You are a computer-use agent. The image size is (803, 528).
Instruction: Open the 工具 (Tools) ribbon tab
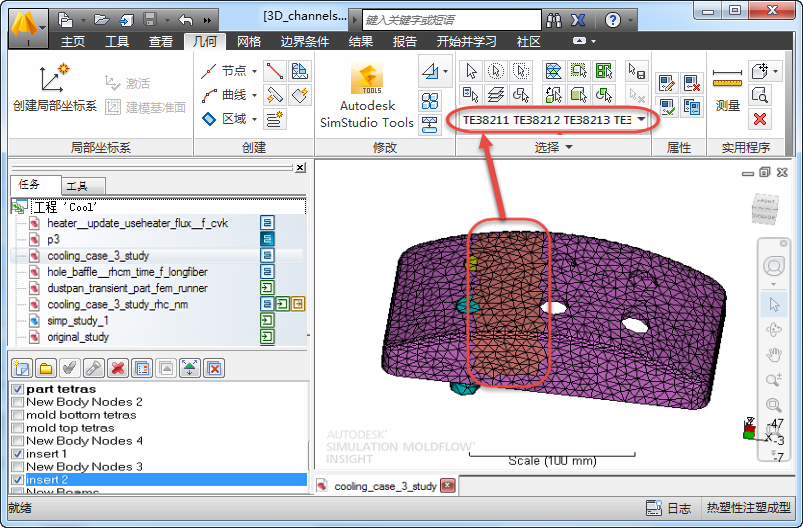(117, 41)
